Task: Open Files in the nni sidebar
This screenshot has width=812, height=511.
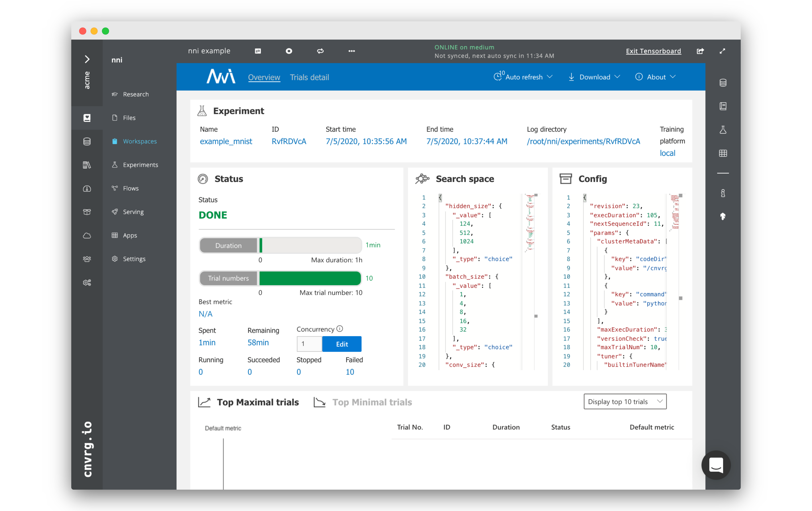Action: pos(123,118)
